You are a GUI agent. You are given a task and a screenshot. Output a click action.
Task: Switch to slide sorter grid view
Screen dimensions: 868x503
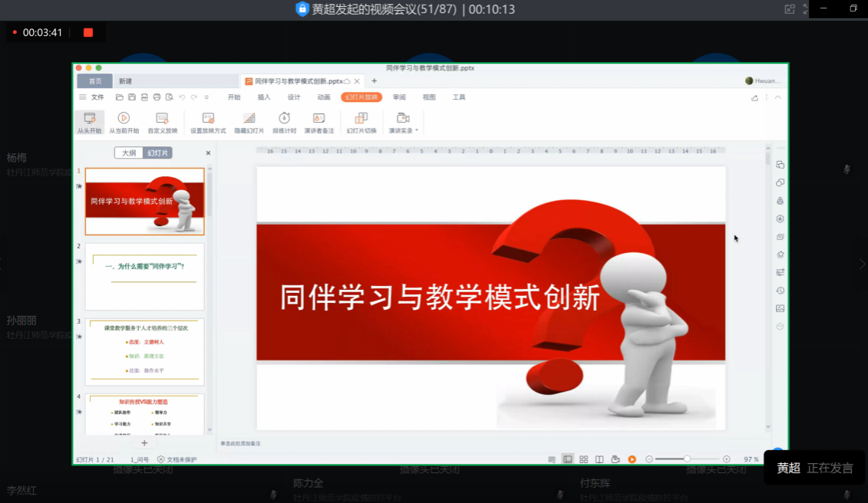583,459
